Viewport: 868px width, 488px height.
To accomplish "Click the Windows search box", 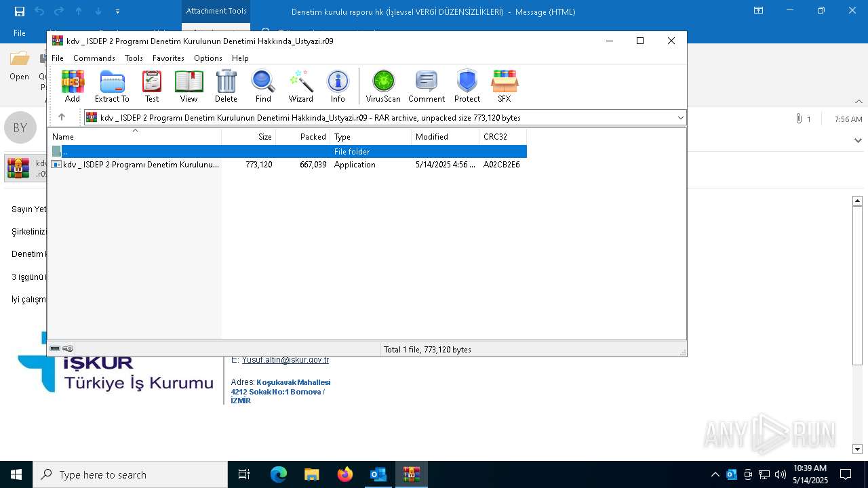I will (130, 474).
